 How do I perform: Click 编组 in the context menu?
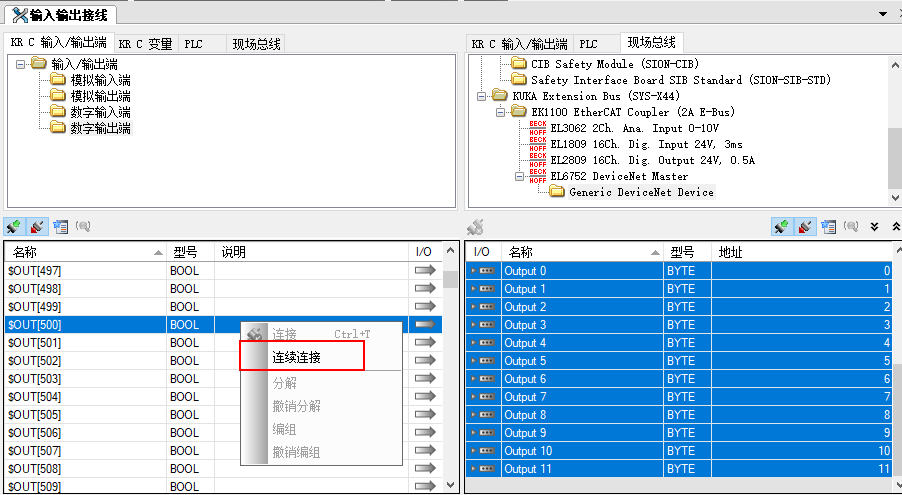[x=320, y=429]
